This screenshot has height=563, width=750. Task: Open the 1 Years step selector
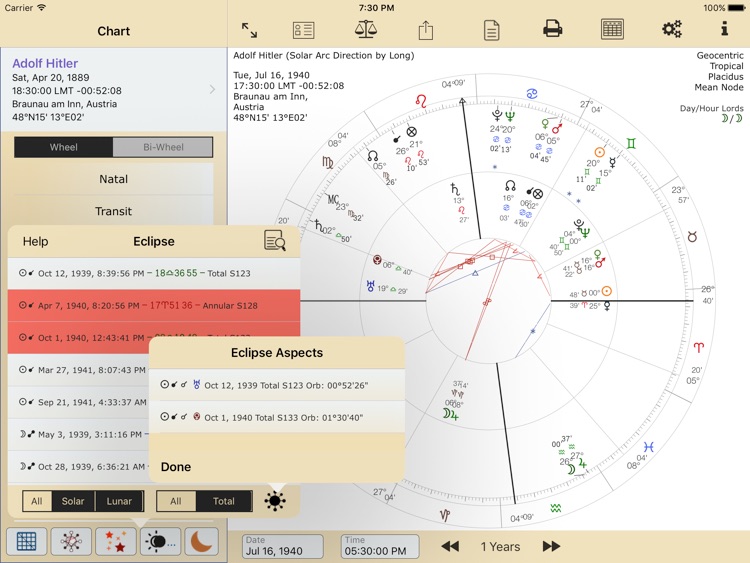pyautogui.click(x=500, y=547)
